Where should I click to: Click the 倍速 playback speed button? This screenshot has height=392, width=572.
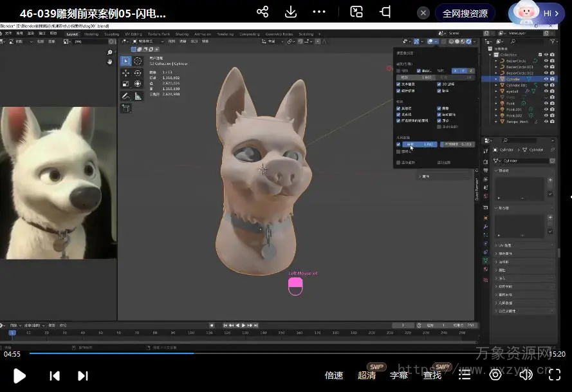click(334, 375)
